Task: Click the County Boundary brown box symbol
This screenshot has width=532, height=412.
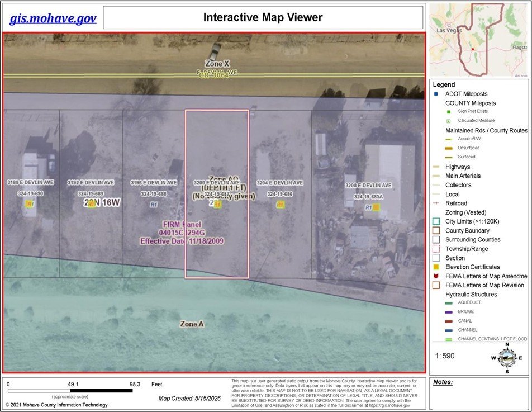Action: pyautogui.click(x=436, y=230)
